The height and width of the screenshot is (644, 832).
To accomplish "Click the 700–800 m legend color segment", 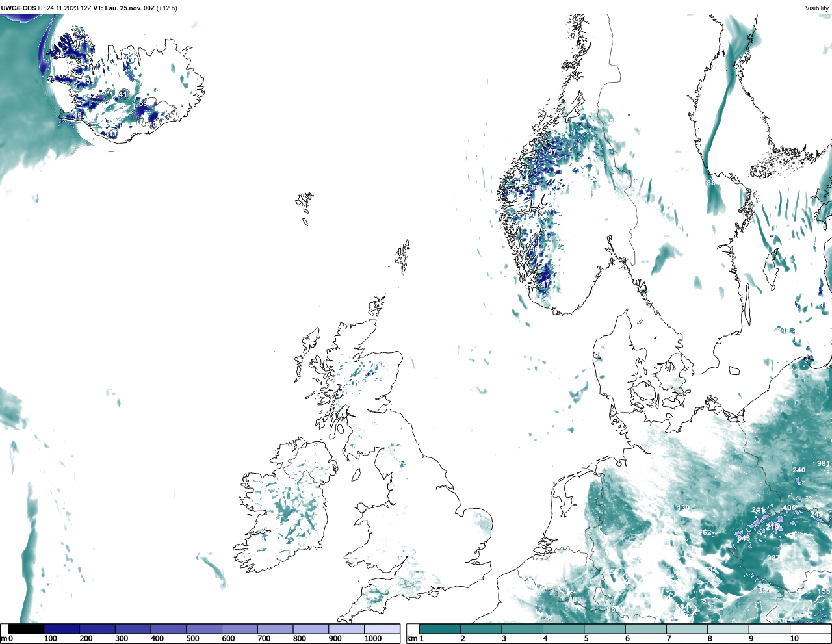I will click(x=275, y=628).
